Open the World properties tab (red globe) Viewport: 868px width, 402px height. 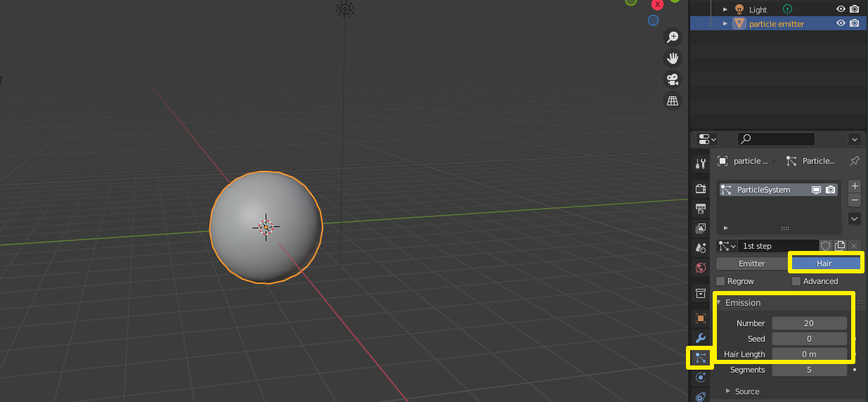pos(700,267)
